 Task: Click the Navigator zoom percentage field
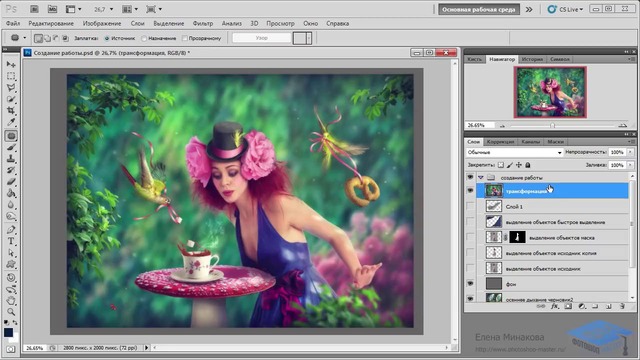coord(480,125)
